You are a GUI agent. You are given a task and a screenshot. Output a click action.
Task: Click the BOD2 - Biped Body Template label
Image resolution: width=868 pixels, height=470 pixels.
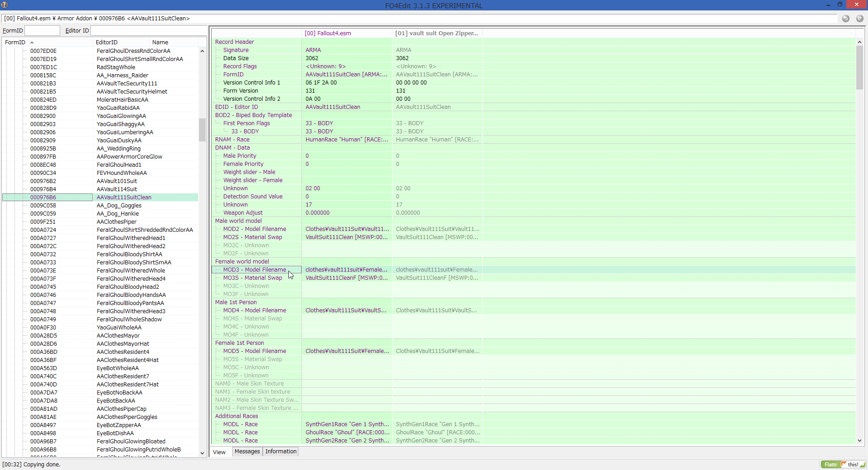[x=254, y=115]
